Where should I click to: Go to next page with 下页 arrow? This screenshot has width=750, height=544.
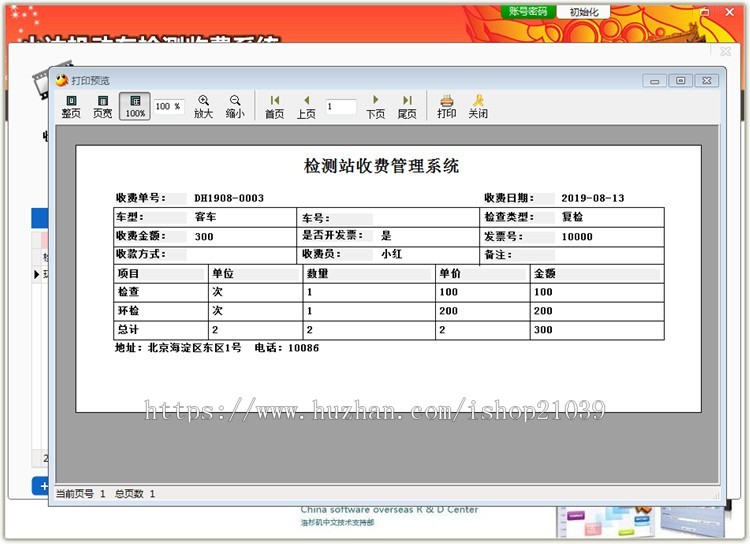(375, 106)
